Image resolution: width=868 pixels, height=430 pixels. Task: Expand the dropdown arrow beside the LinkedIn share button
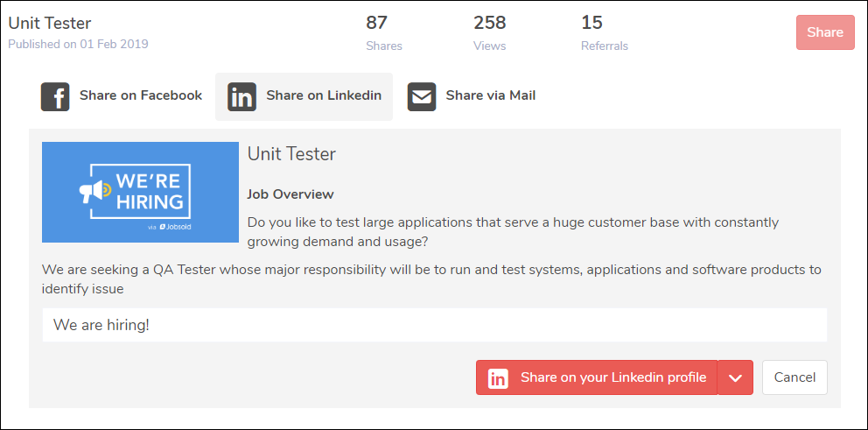point(735,377)
